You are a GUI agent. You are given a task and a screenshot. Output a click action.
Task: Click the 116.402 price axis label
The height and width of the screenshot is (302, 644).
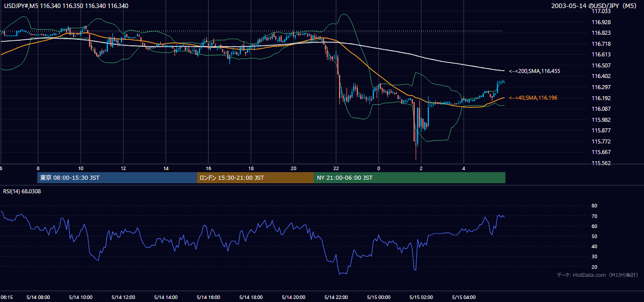click(x=600, y=76)
